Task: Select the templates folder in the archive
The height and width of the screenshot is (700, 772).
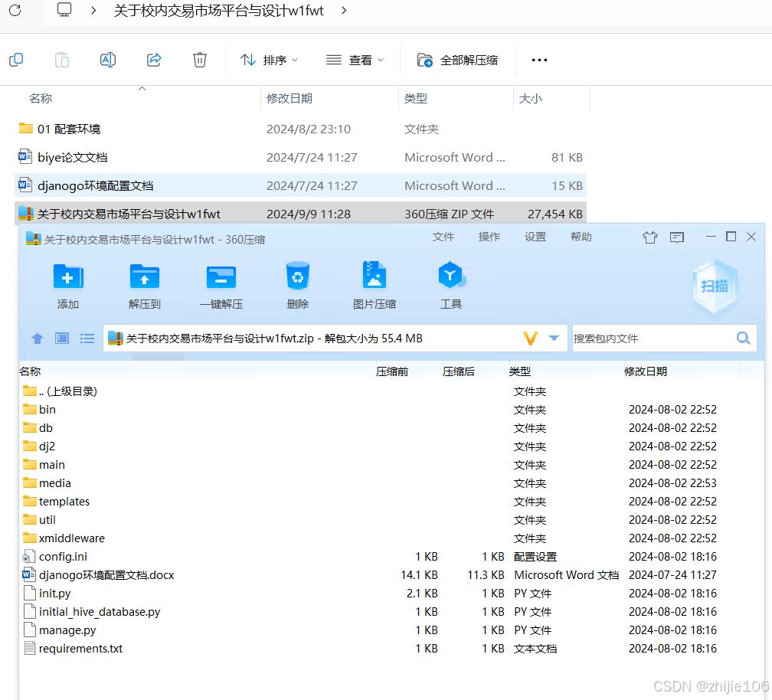Action: pyautogui.click(x=56, y=502)
